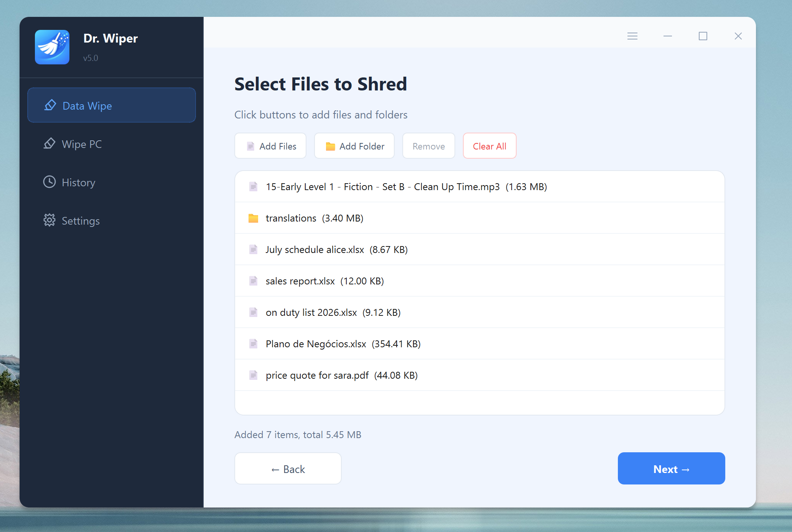
Task: Click the Dr. Wiper broom logo icon
Action: (52, 47)
